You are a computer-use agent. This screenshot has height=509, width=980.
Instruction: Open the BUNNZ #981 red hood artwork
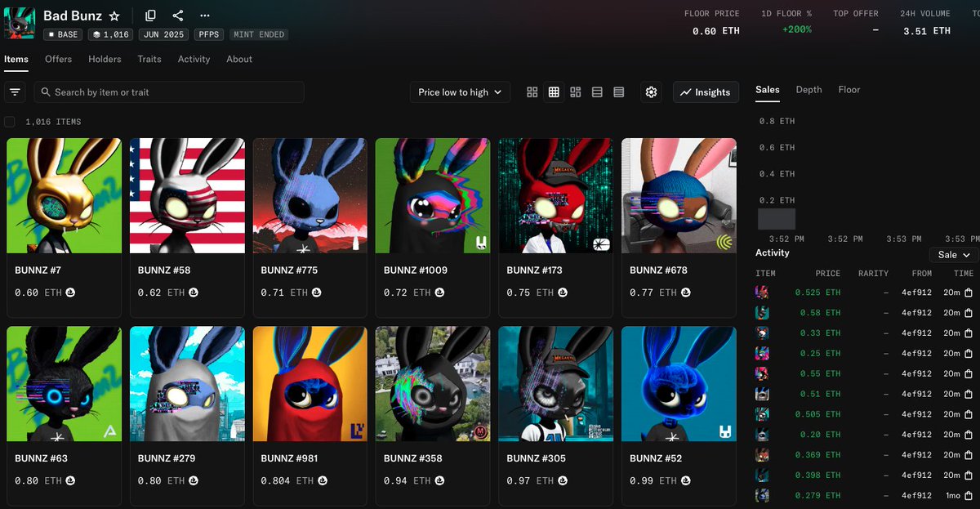[310, 384]
